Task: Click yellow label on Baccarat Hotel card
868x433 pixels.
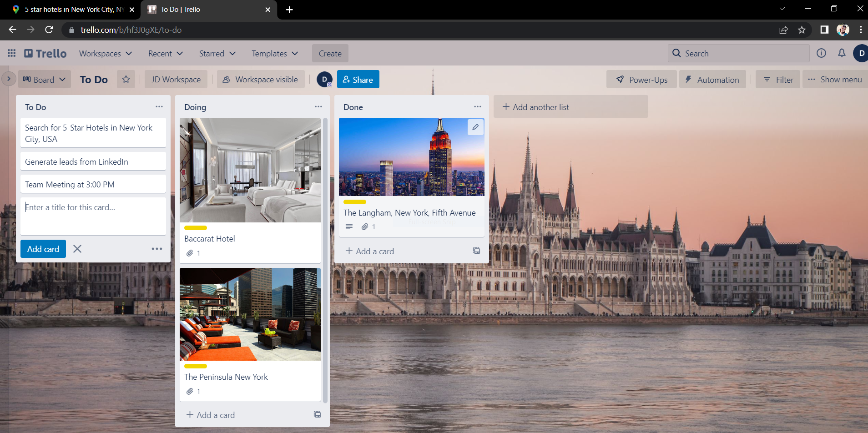Action: pos(196,228)
